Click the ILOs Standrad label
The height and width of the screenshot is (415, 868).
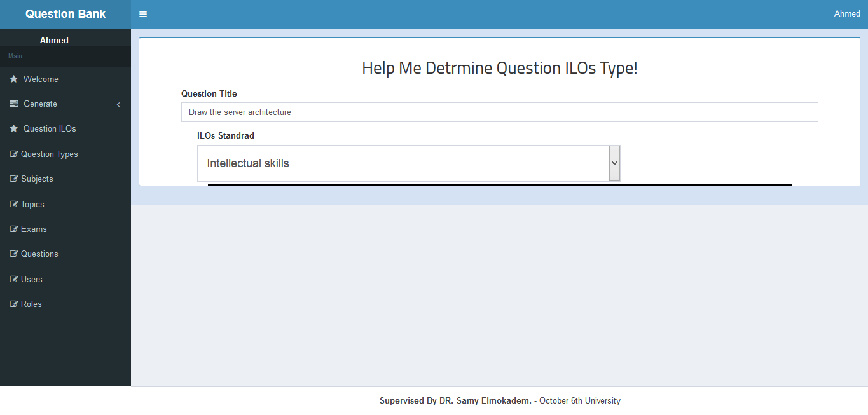tap(226, 135)
